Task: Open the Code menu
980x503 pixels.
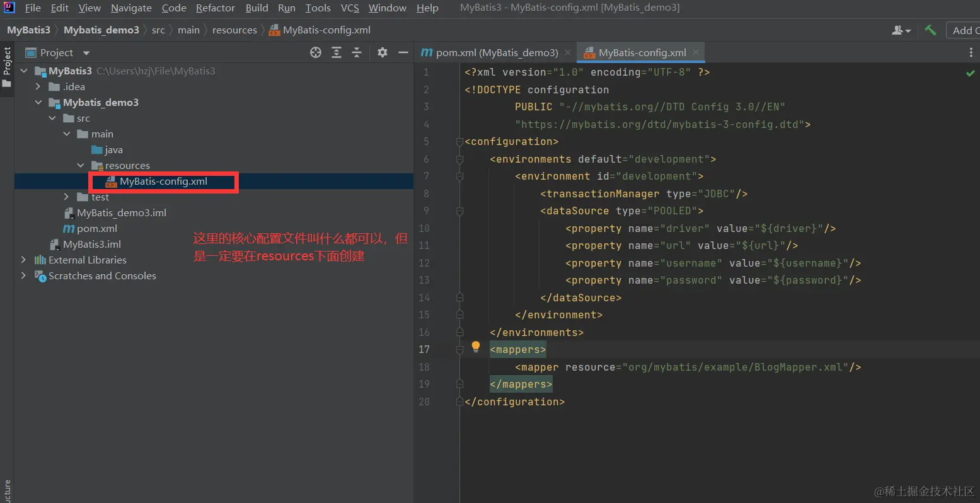Action: click(174, 8)
